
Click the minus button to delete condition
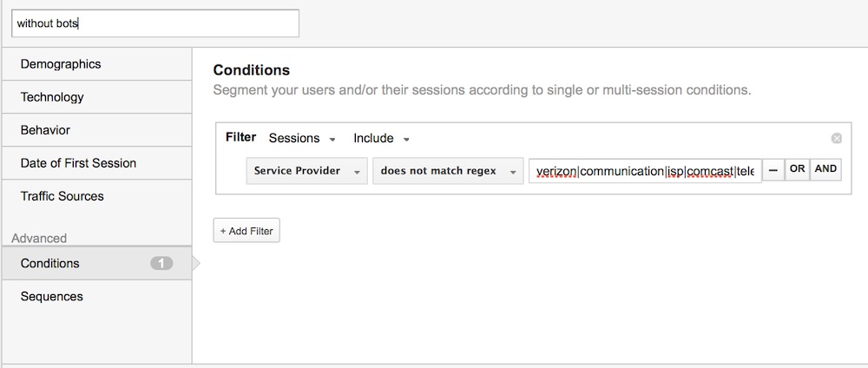click(x=773, y=170)
